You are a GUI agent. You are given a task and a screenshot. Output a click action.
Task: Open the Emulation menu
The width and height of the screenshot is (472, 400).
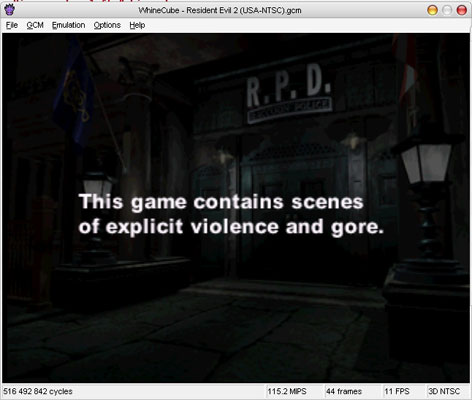tap(68, 25)
